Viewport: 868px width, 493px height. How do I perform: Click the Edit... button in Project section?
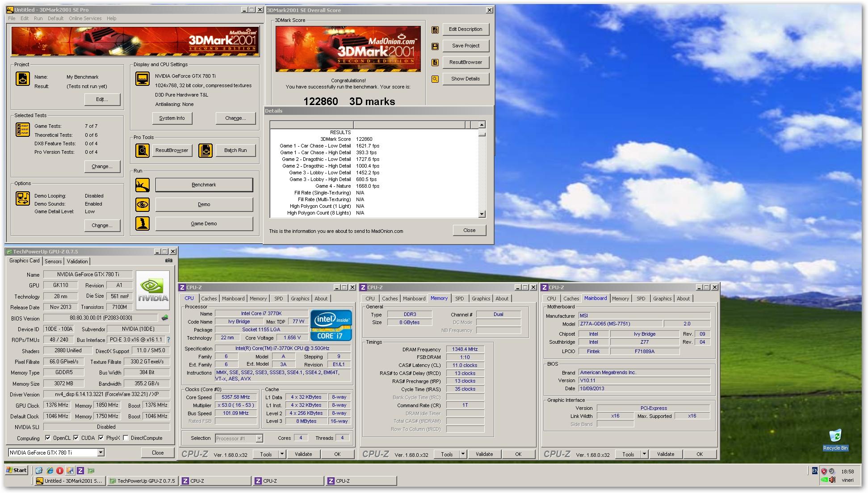click(x=102, y=99)
